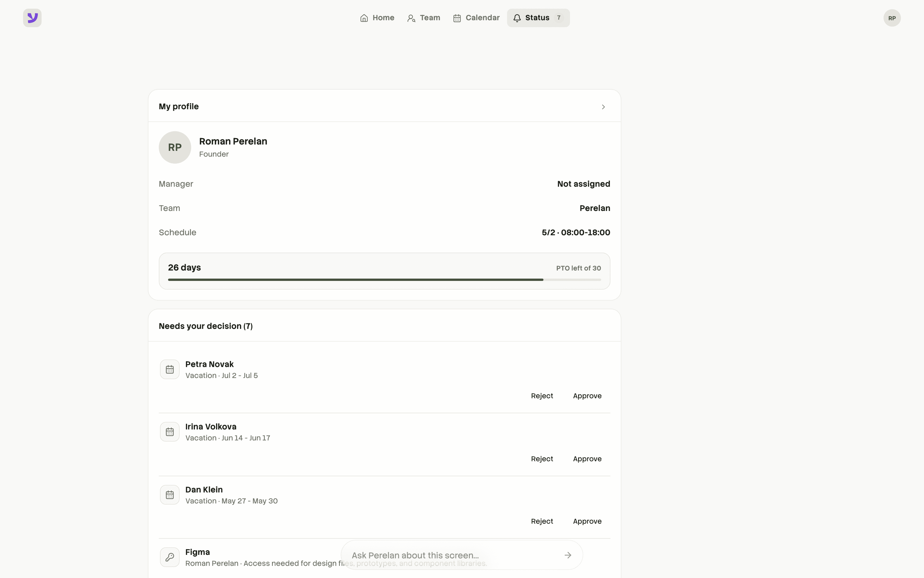
Task: Click the Petra Novak name
Action: click(x=209, y=364)
